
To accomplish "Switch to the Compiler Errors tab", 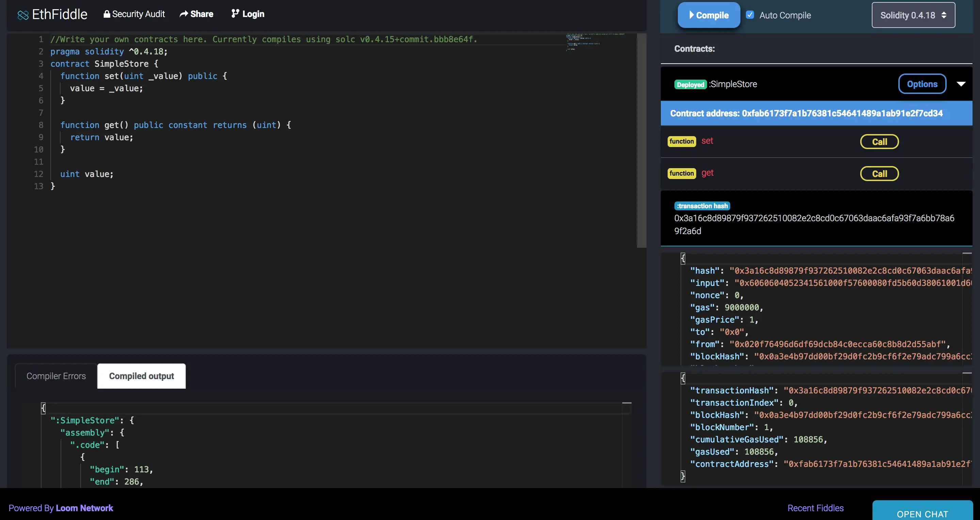I will 56,376.
